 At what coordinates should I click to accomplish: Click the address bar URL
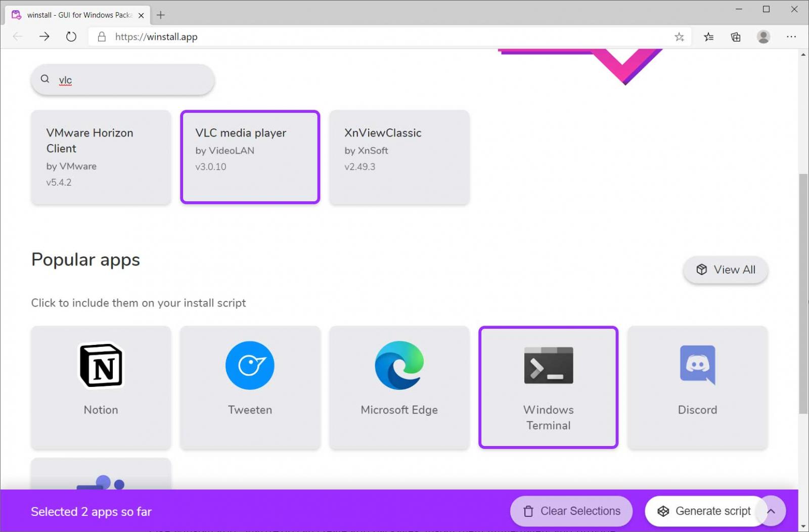(156, 37)
